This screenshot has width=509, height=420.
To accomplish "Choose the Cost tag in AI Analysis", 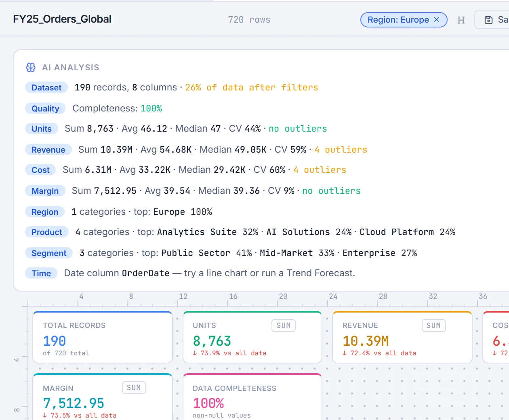I will pyautogui.click(x=40, y=170).
